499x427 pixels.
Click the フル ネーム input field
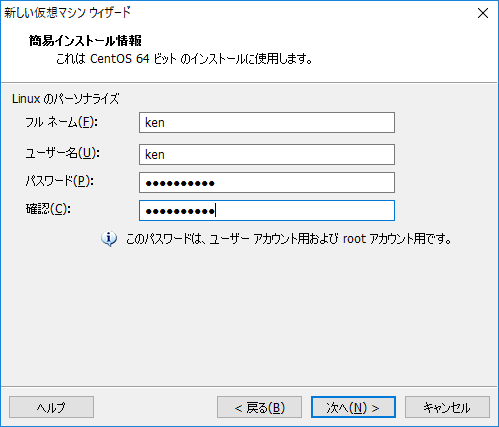click(x=267, y=123)
